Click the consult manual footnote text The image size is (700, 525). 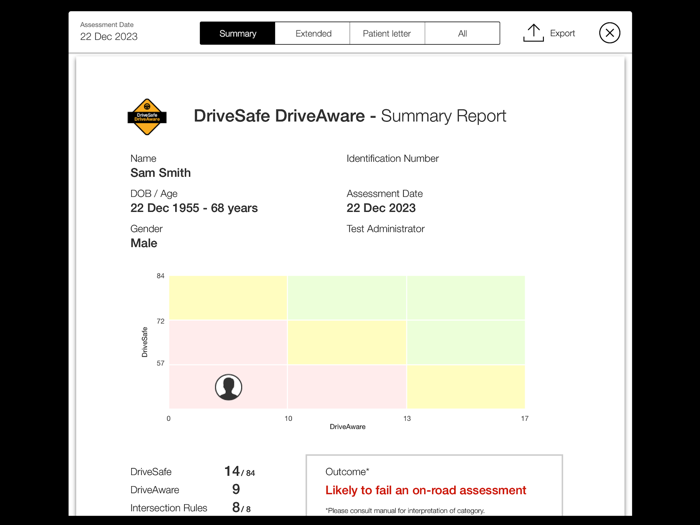405,510
